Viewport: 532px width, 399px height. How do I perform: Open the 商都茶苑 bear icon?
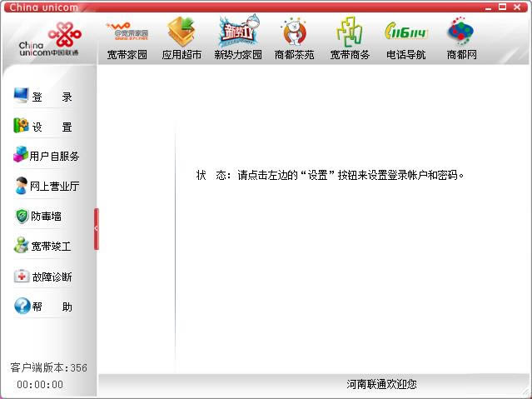294,32
